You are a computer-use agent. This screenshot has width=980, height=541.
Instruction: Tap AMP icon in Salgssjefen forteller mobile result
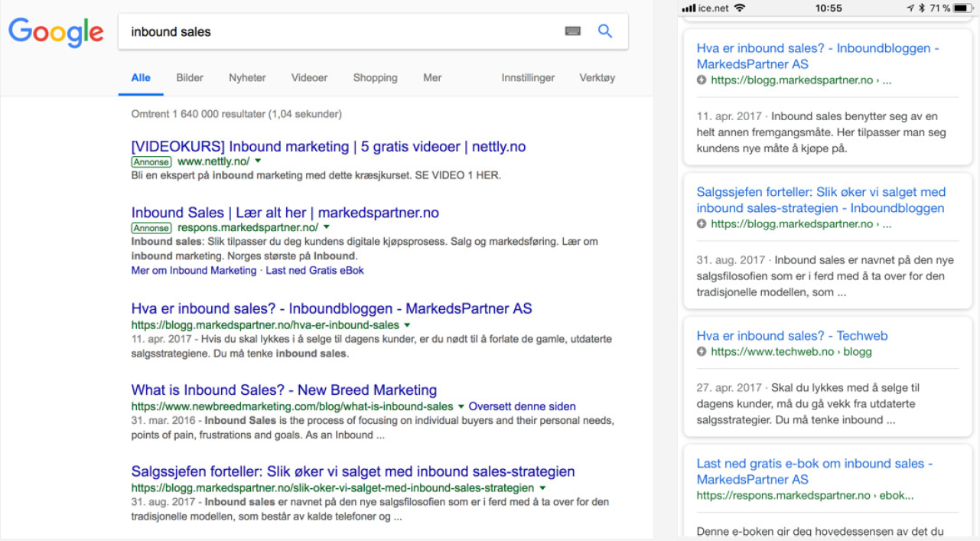(x=702, y=224)
